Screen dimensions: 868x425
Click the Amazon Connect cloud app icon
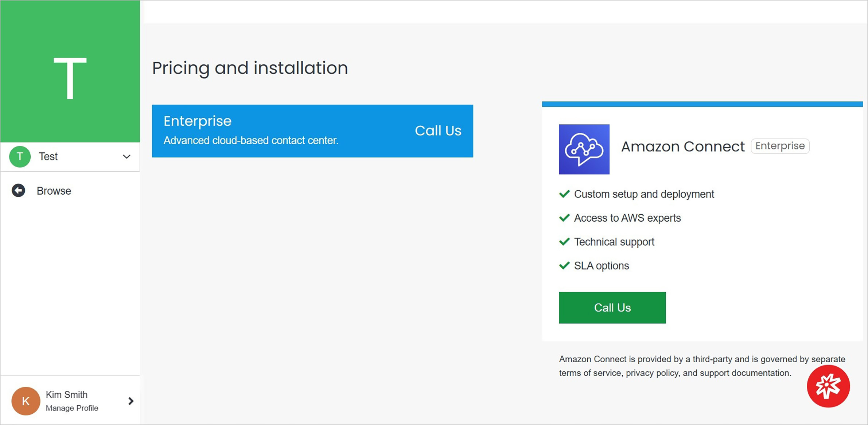[584, 149]
